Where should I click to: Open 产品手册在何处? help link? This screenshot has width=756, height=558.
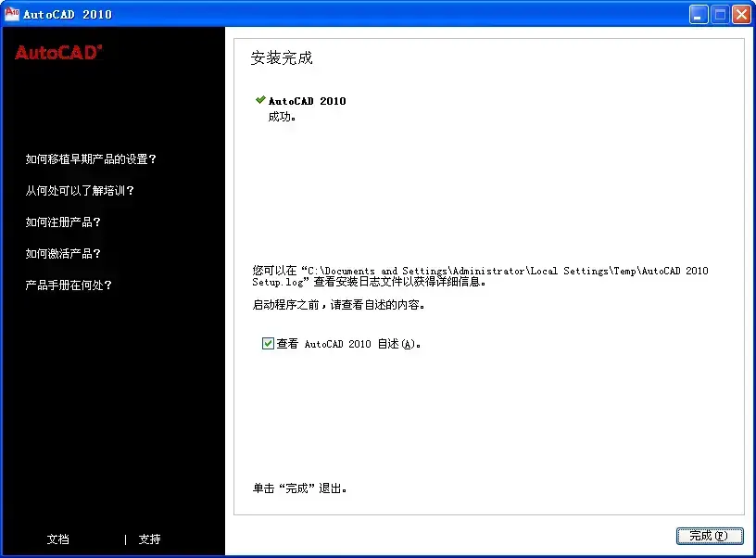click(x=69, y=285)
